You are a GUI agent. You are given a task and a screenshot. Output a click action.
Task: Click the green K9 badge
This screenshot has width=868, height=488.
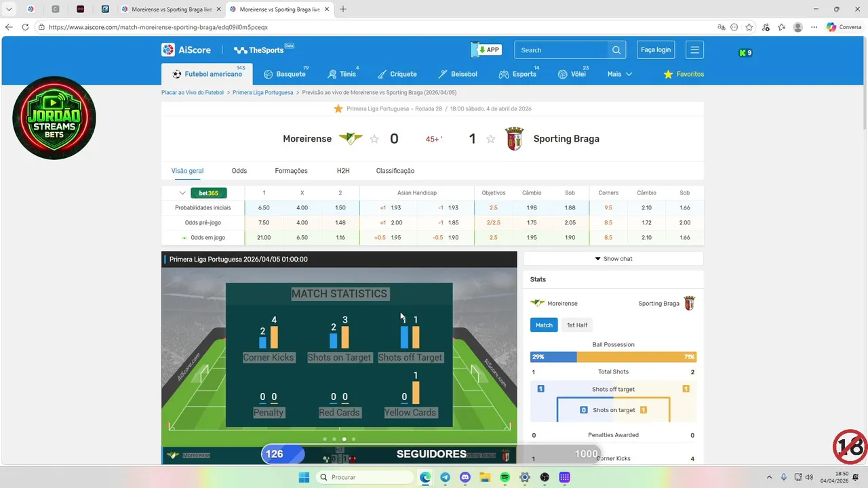[745, 53]
